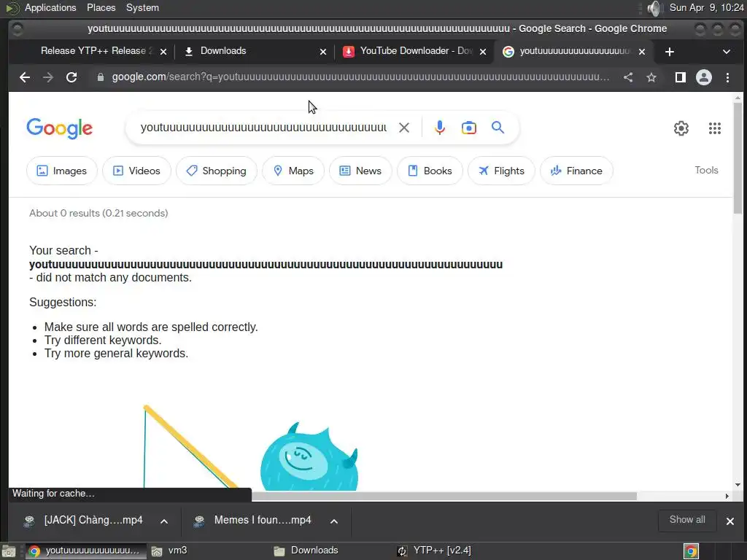The height and width of the screenshot is (560, 747).
Task: Filter results by Shopping
Action: point(216,171)
